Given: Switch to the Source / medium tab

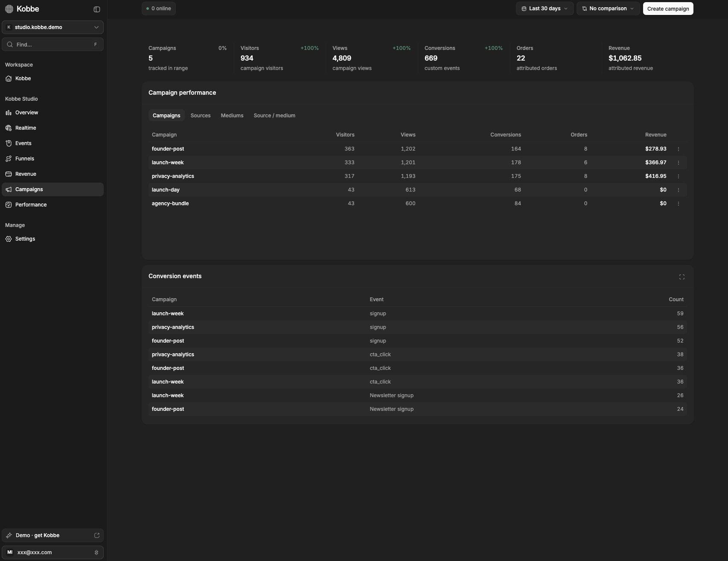Looking at the screenshot, I should point(274,116).
